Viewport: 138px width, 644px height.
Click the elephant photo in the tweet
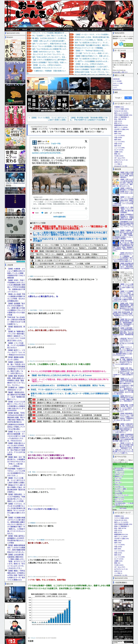[x=60, y=180]
